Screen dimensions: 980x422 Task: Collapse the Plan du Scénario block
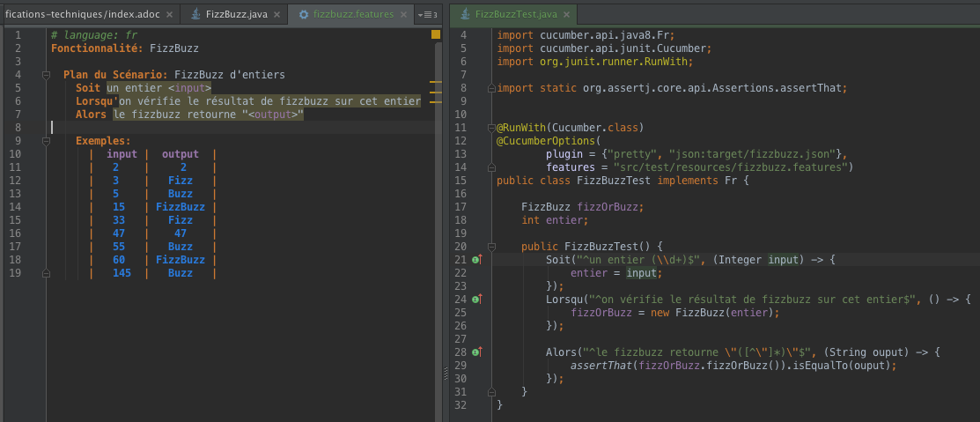click(45, 75)
